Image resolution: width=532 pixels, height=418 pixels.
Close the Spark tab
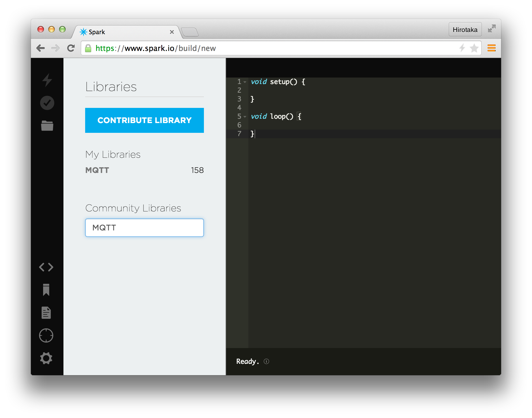pos(172,32)
